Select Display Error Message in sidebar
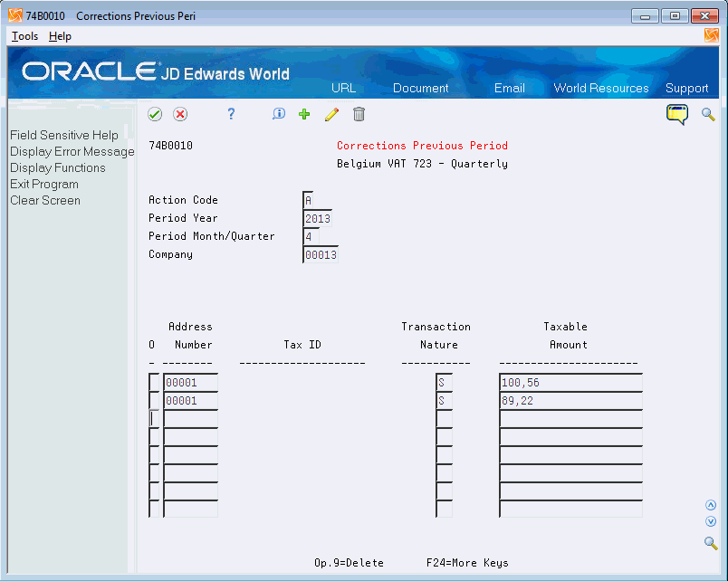The width and height of the screenshot is (728, 581). click(72, 151)
